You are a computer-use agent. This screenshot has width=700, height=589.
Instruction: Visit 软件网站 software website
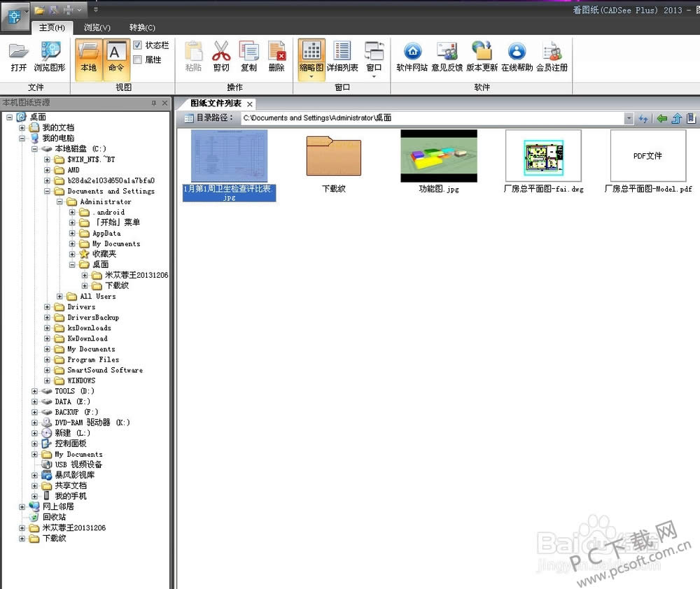pyautogui.click(x=412, y=56)
